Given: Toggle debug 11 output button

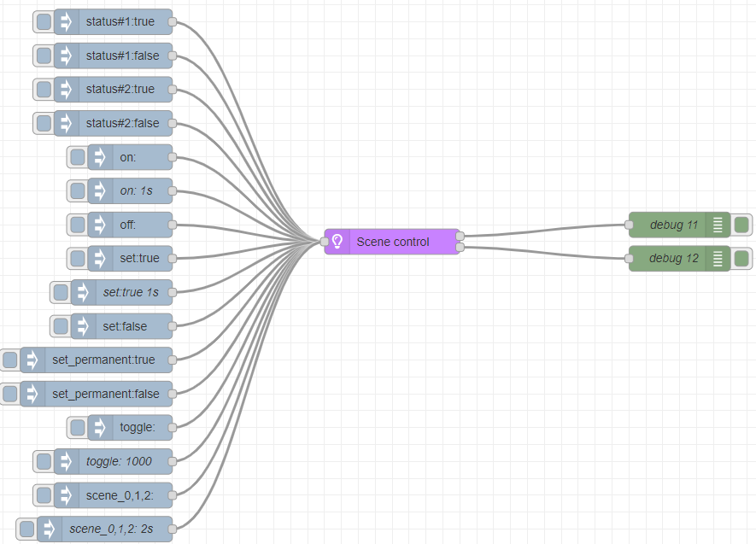Looking at the screenshot, I should 741,225.
